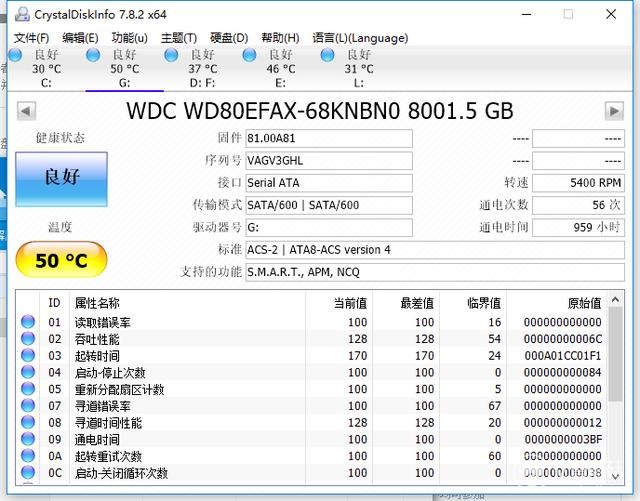Open the 功能(u) menu
The height and width of the screenshot is (501, 640).
pyautogui.click(x=129, y=38)
